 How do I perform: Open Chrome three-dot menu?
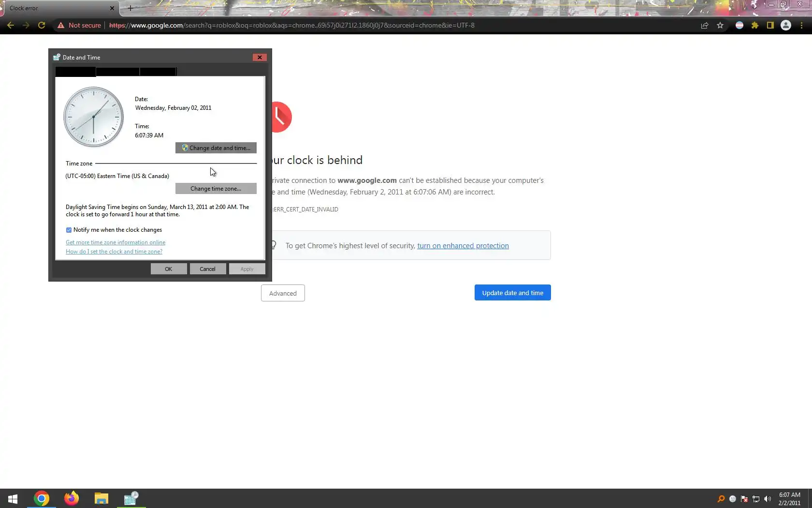pos(802,25)
